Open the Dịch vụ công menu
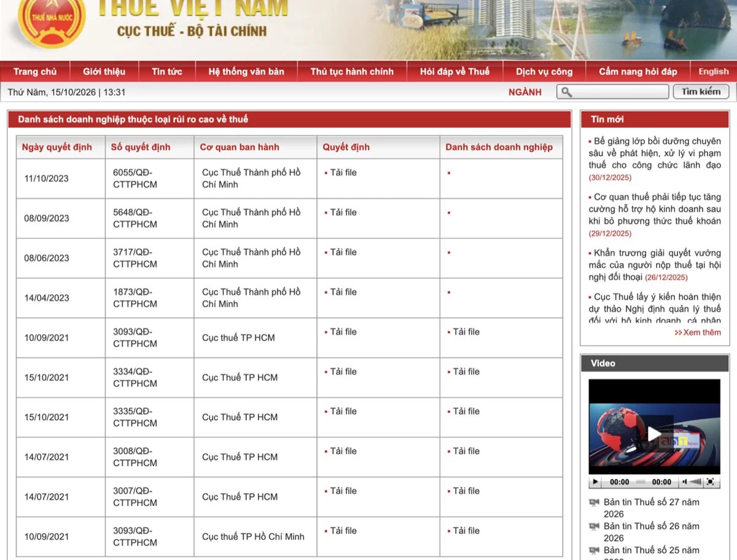 coord(544,72)
